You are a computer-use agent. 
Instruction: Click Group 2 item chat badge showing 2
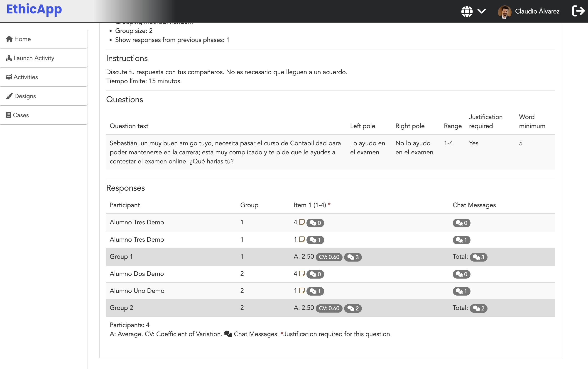(x=352, y=308)
